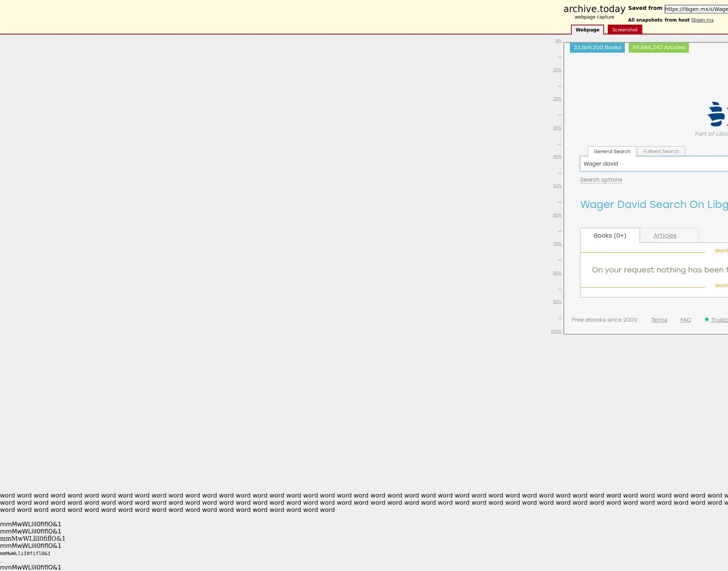Screen dimensions: 728x571
Task: Click the 33,569,200 Books badge
Action: tap(597, 48)
